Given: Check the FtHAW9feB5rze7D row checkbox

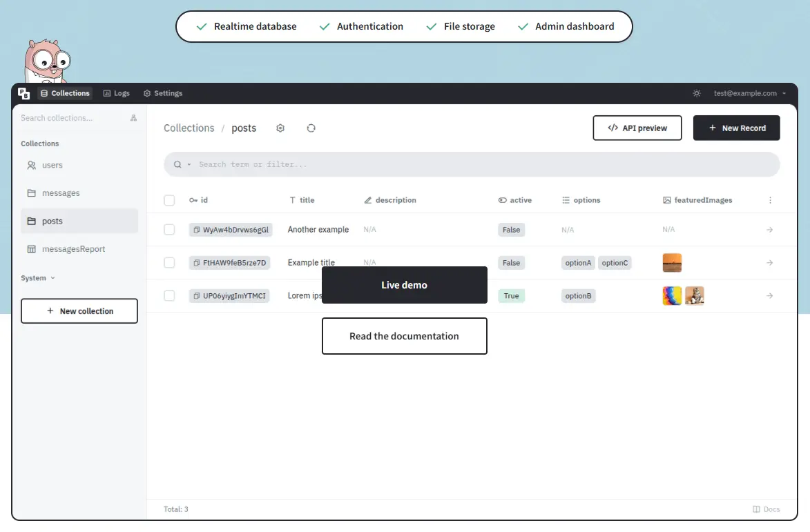Looking at the screenshot, I should pyautogui.click(x=169, y=263).
